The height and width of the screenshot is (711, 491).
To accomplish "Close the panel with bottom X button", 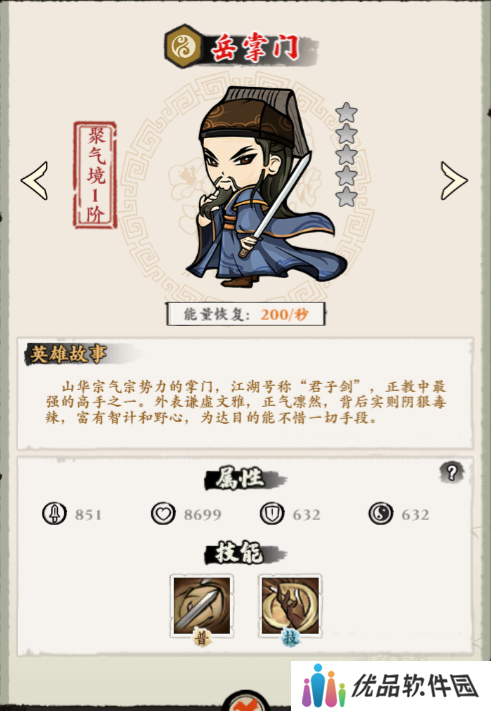I will pyautogui.click(x=247, y=703).
